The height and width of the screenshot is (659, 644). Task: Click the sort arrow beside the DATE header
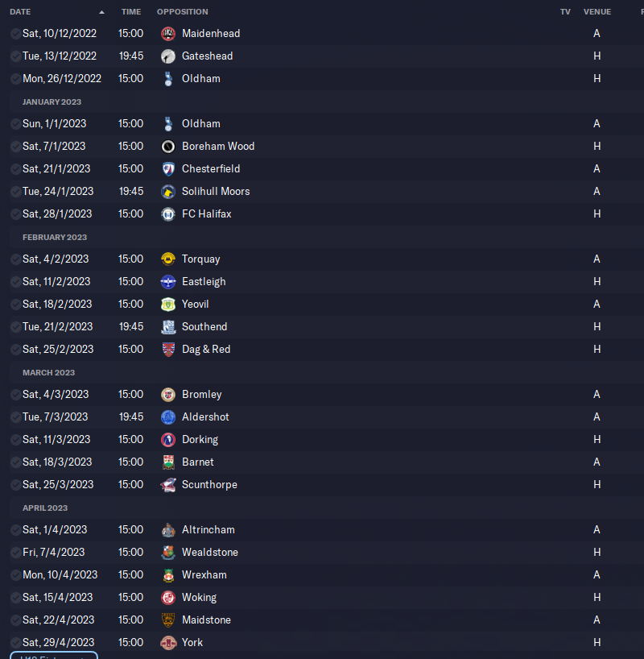pyautogui.click(x=101, y=12)
